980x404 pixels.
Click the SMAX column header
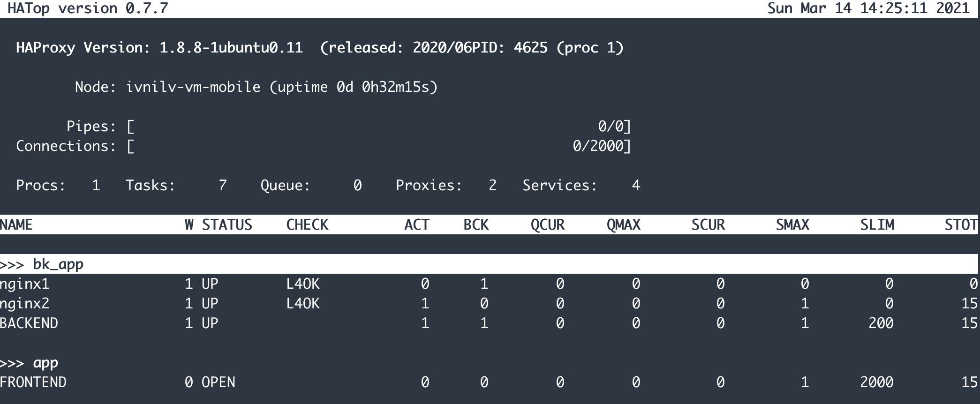[x=792, y=225]
